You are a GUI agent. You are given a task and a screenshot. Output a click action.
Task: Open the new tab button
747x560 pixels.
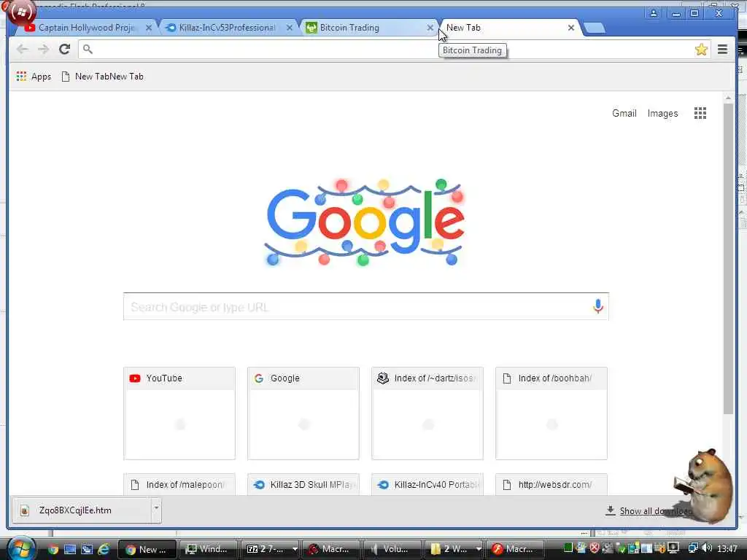pyautogui.click(x=594, y=28)
